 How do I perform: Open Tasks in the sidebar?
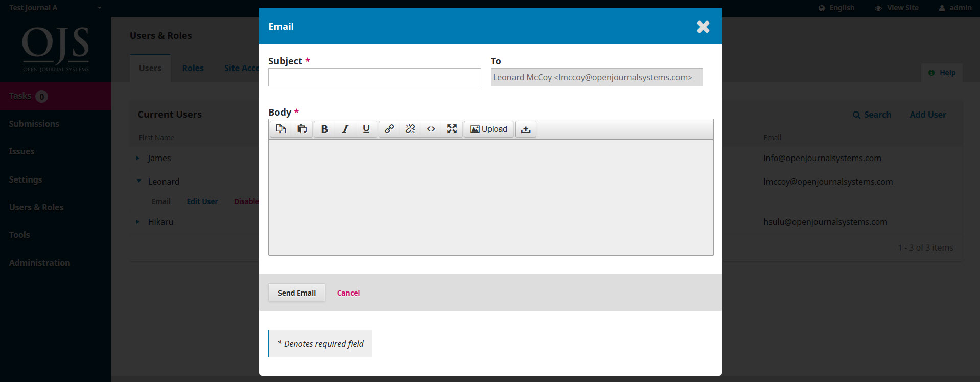(x=55, y=96)
